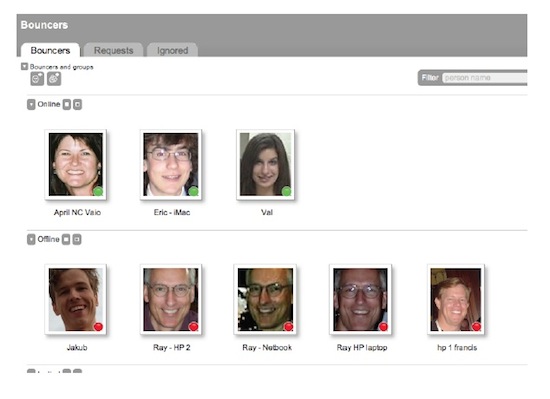The image size is (550, 399).
Task: Select Ray HP laptop's photo
Action: click(361, 299)
